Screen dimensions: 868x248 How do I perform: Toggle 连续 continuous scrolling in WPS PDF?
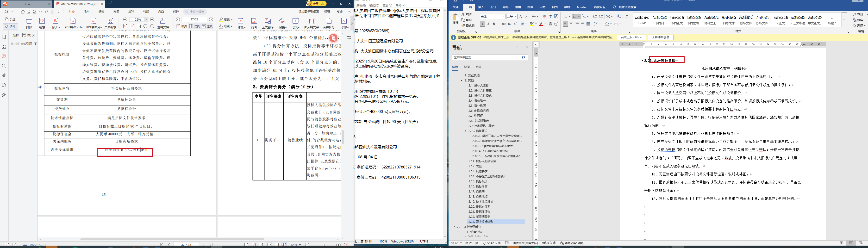click(x=207, y=26)
